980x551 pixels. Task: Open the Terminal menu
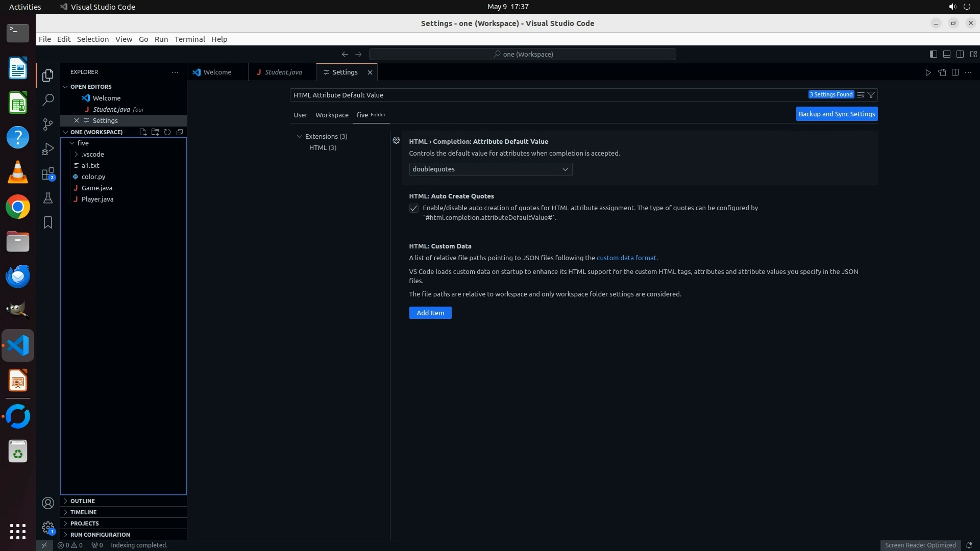189,39
